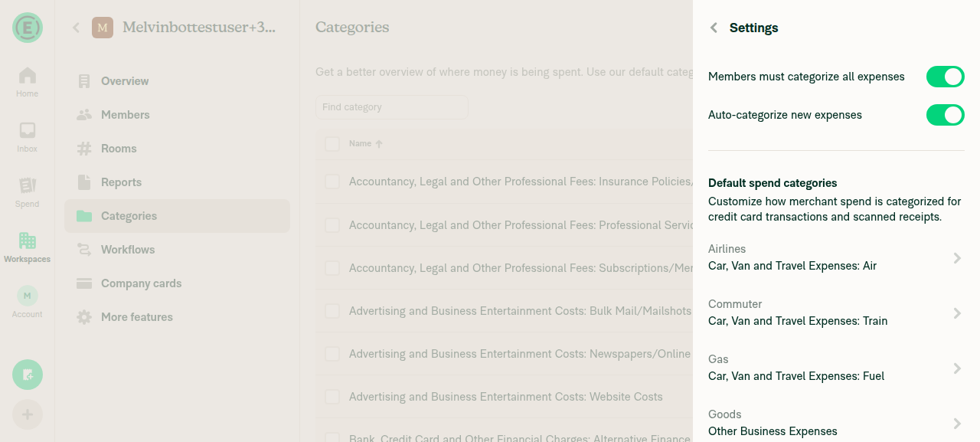Screen dimensions: 980x442
Task: Click the workspace M avatar
Action: point(103,28)
